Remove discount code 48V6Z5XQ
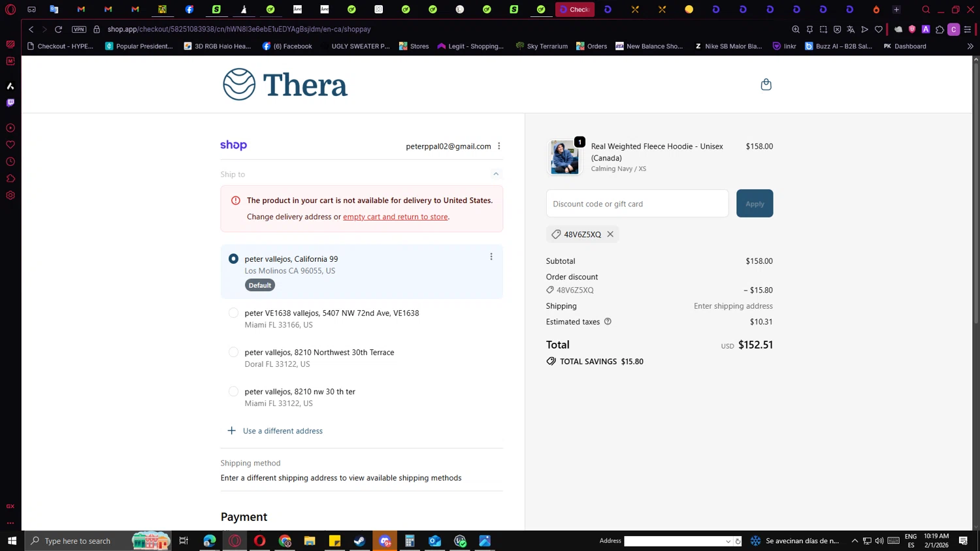 click(610, 234)
